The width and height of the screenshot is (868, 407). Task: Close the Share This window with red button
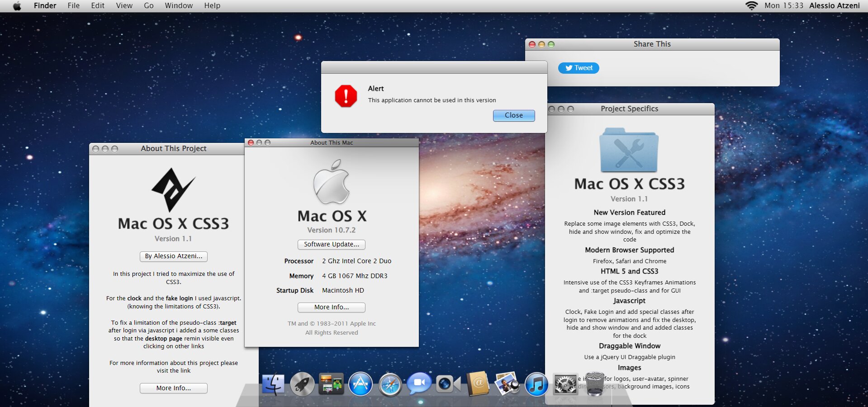pyautogui.click(x=532, y=44)
